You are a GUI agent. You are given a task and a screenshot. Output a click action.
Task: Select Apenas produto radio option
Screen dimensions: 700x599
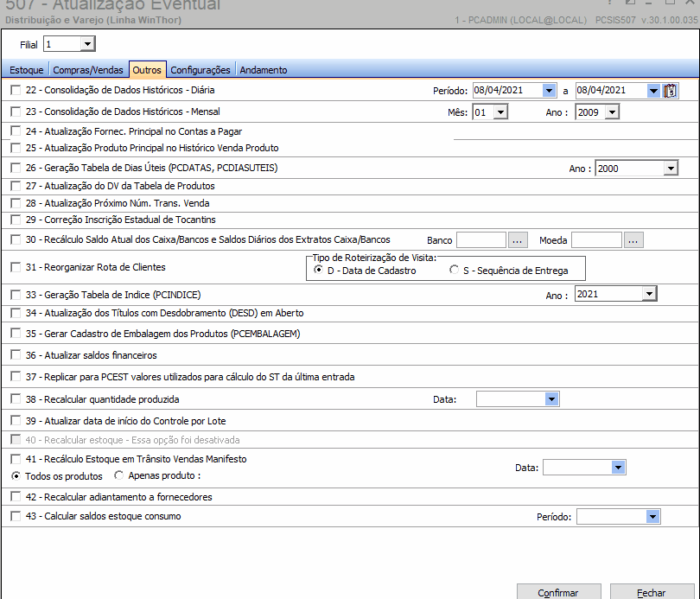tap(118, 475)
